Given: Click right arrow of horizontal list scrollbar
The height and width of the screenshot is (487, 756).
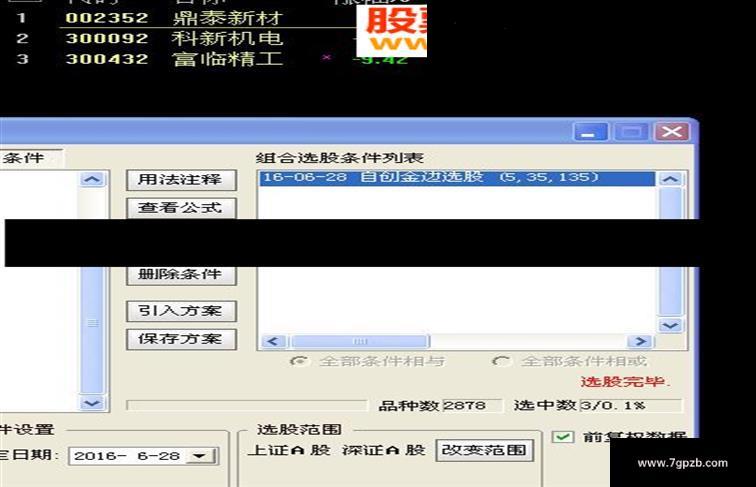Looking at the screenshot, I should [x=640, y=341].
